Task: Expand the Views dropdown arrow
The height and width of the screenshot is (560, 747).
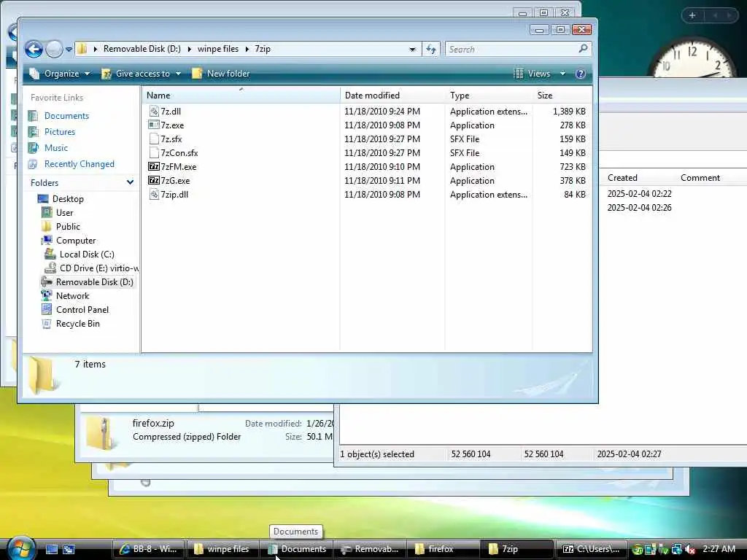Action: pyautogui.click(x=562, y=74)
